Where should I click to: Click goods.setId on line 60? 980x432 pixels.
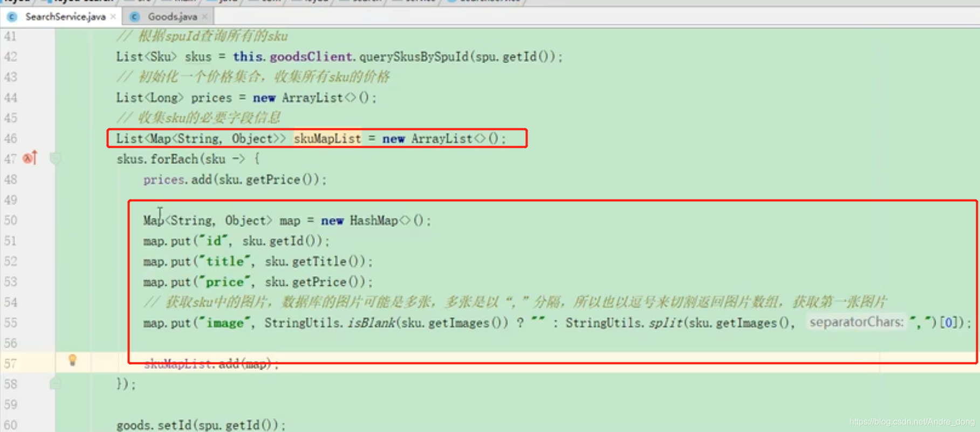coord(153,426)
